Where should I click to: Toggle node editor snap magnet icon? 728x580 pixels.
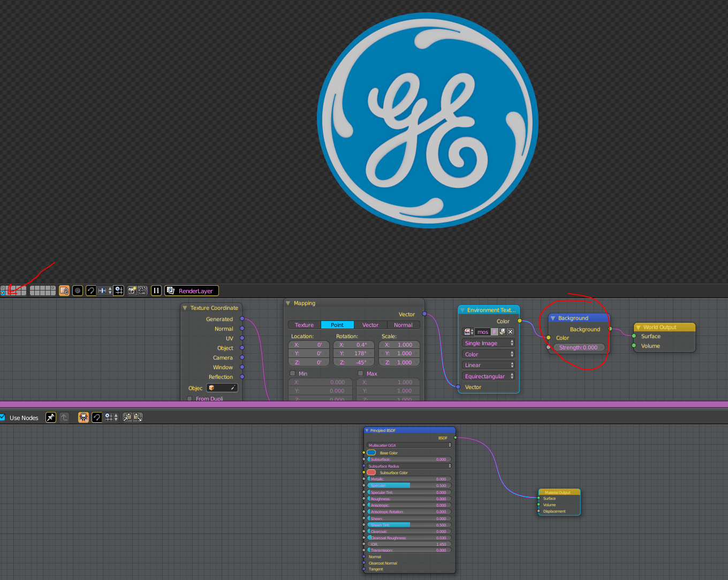[97, 417]
